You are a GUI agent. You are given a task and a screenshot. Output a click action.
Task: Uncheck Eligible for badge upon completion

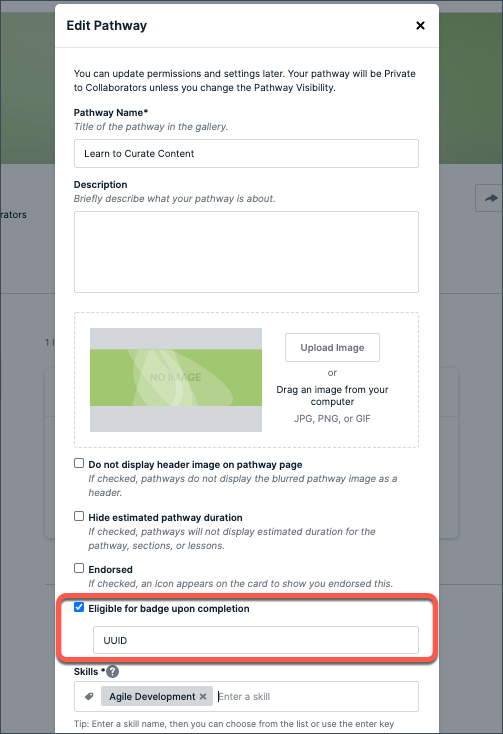coord(79,608)
